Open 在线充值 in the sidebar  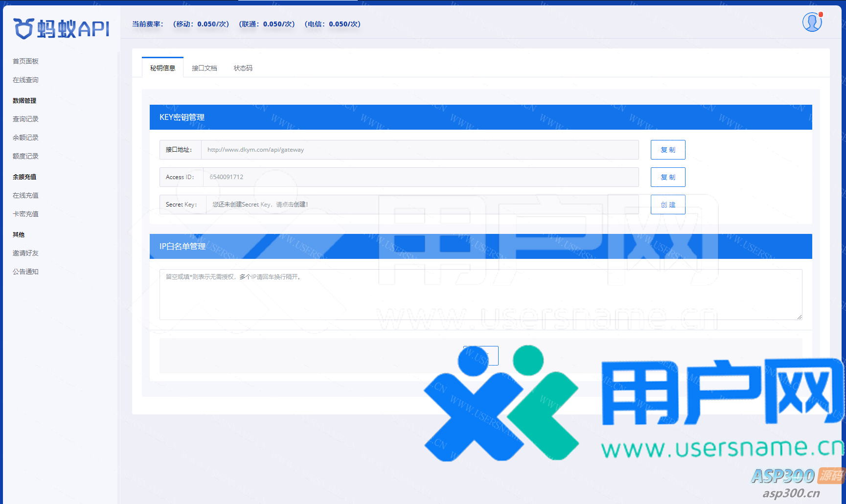25,195
